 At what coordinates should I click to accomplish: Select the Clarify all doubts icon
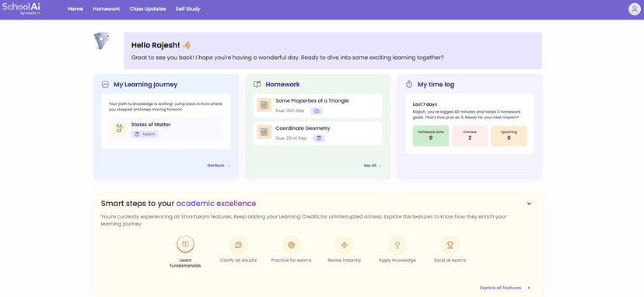click(x=238, y=245)
